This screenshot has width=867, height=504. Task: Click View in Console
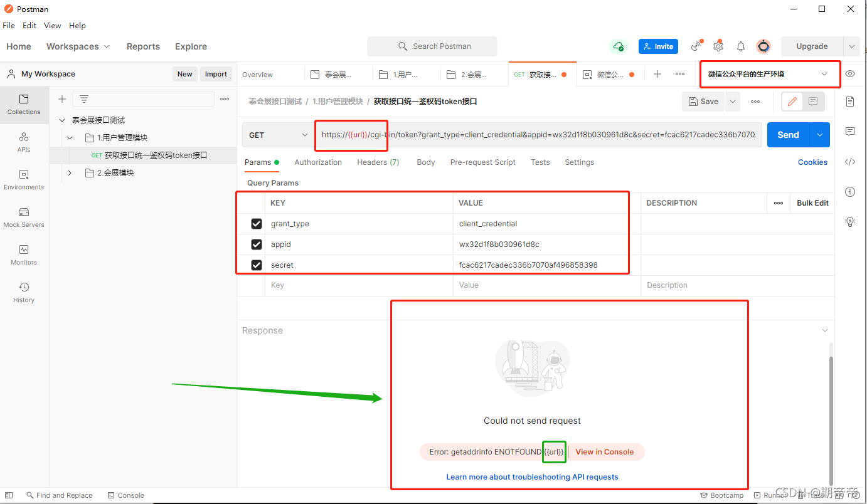(x=605, y=452)
